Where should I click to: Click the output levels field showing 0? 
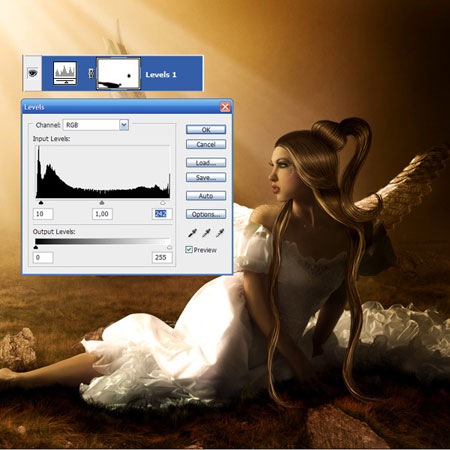(43, 257)
